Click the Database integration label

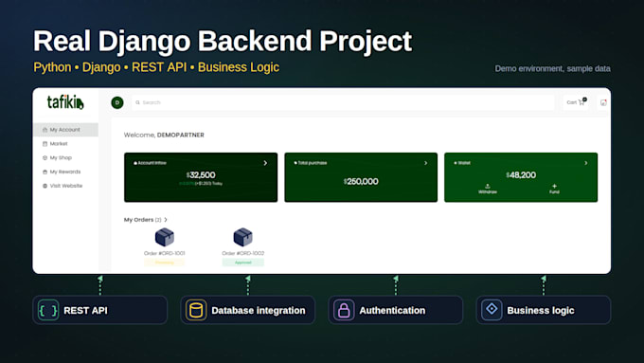pyautogui.click(x=259, y=310)
